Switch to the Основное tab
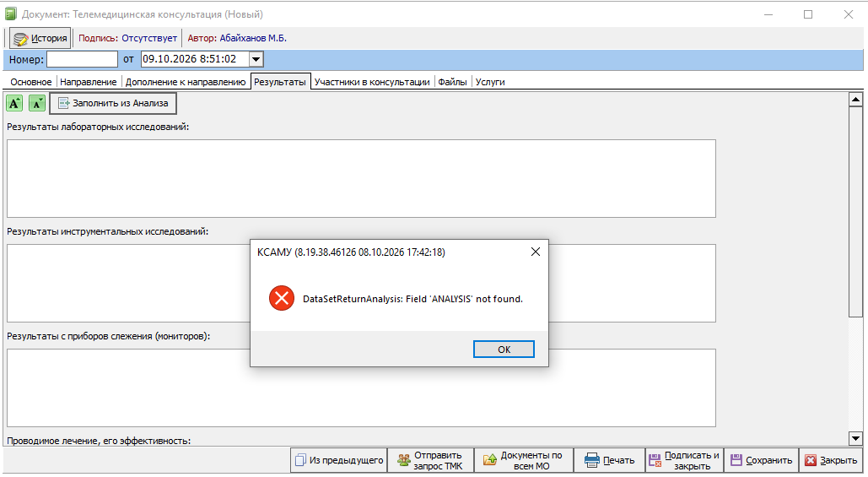 click(x=31, y=82)
